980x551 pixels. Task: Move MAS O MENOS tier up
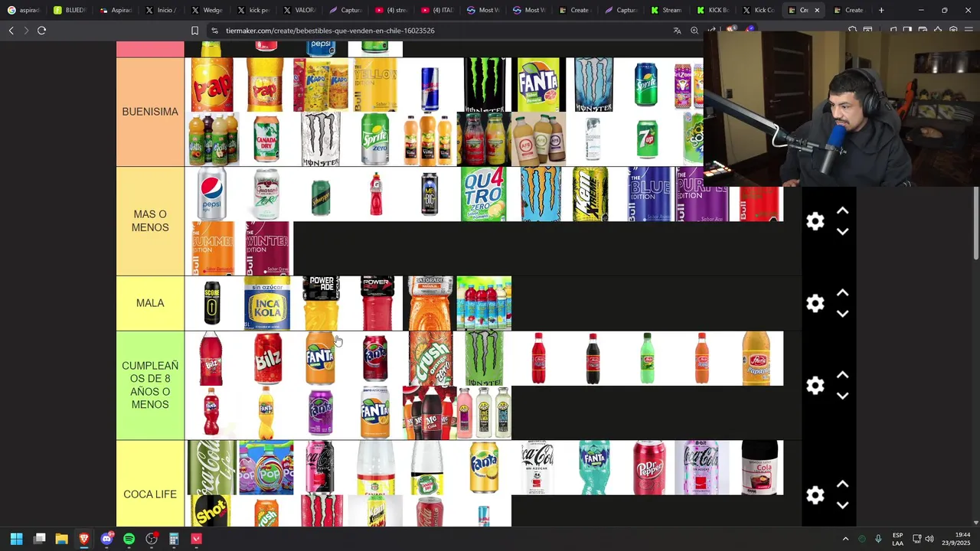(842, 210)
